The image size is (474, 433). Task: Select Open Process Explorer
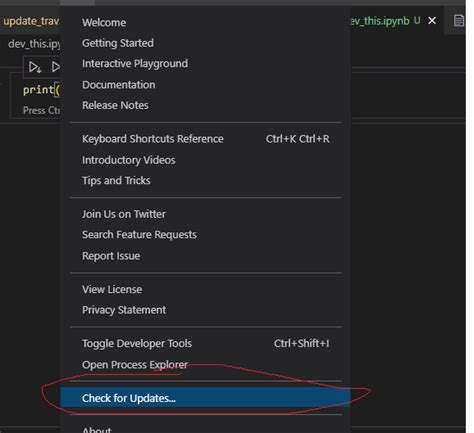(x=205, y=365)
